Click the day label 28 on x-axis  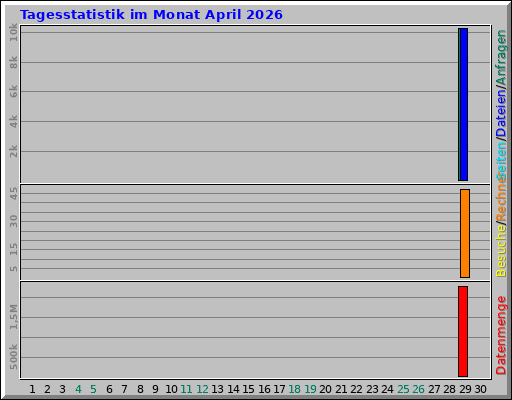click(x=449, y=389)
